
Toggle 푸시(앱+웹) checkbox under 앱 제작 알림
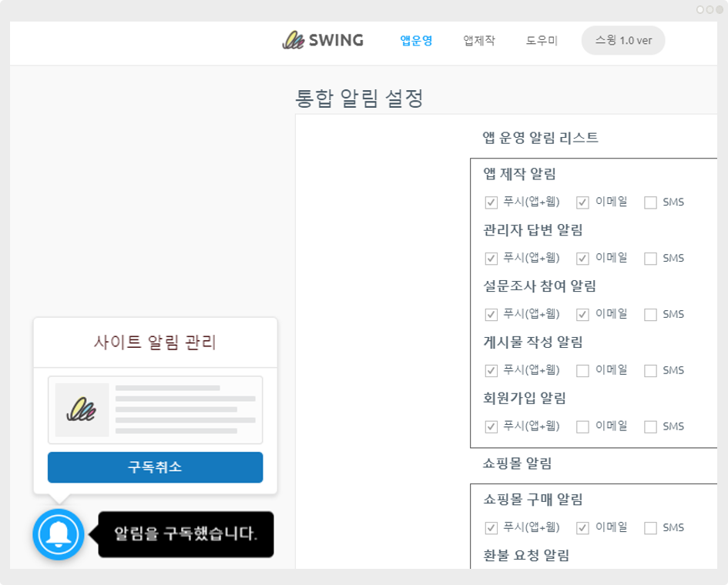[x=491, y=202]
